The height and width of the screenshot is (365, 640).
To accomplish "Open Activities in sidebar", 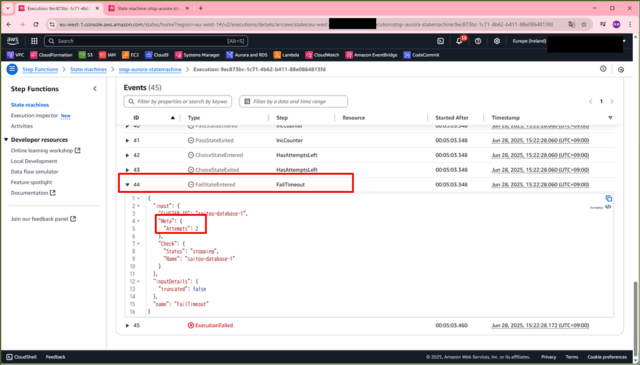I will coord(22,126).
